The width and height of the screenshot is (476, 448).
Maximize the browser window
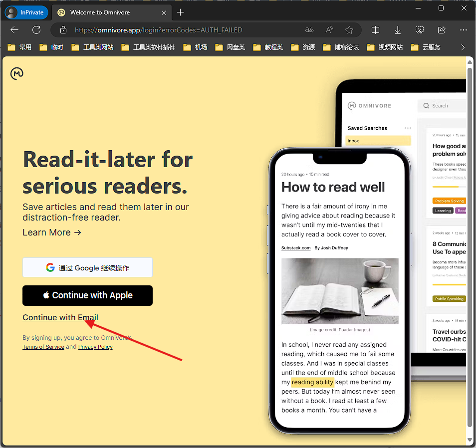point(441,8)
